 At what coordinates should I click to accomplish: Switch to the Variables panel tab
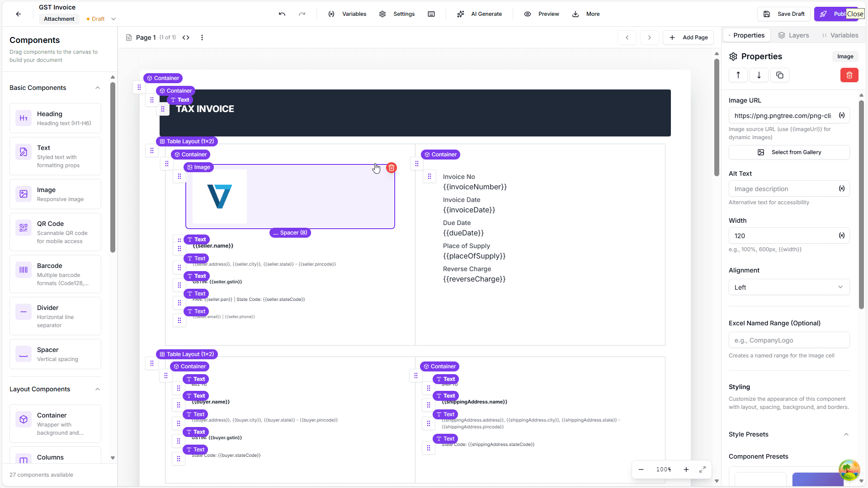click(843, 35)
